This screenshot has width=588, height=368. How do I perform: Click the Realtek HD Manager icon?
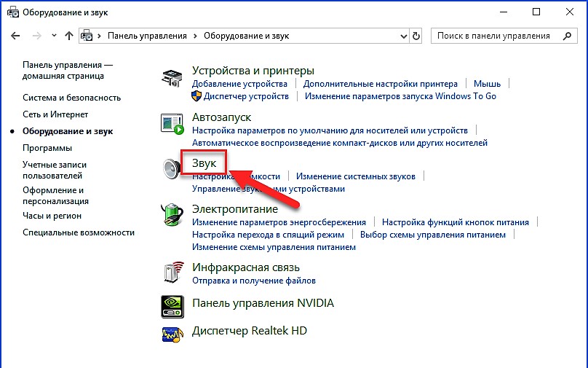(x=172, y=332)
